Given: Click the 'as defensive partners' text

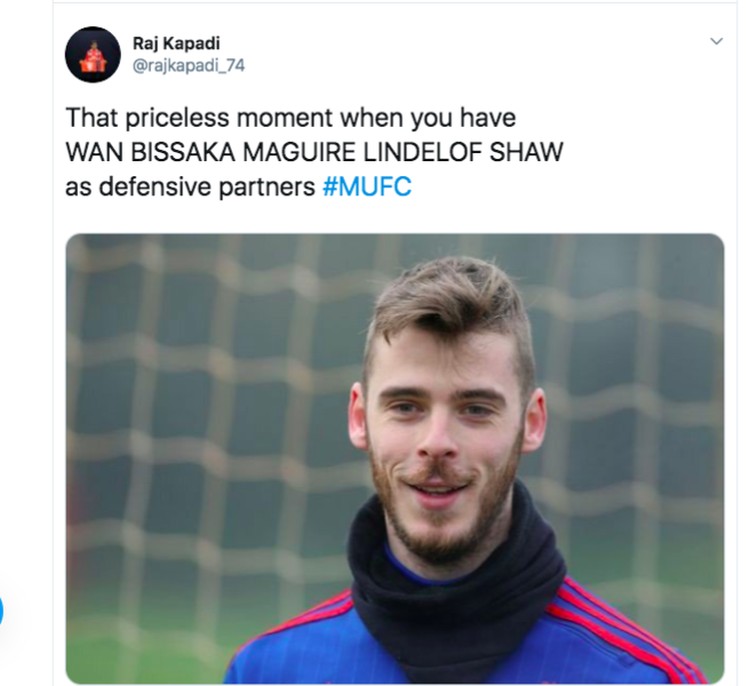Looking at the screenshot, I should (190, 187).
